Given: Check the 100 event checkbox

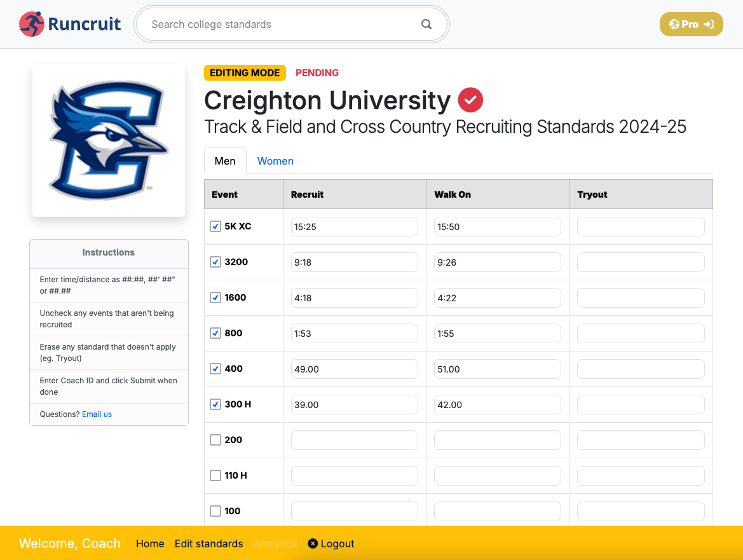Looking at the screenshot, I should point(215,510).
